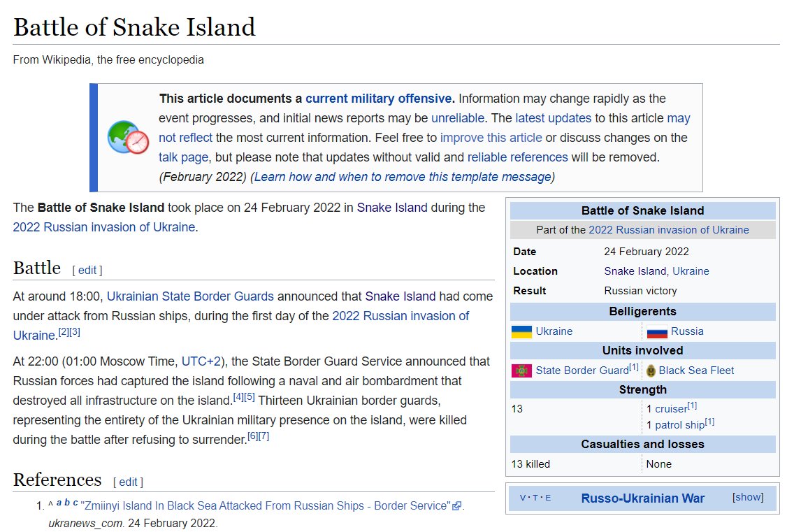Open the 'patrol ship' link under Strength
The width and height of the screenshot is (787, 532).
(x=679, y=425)
